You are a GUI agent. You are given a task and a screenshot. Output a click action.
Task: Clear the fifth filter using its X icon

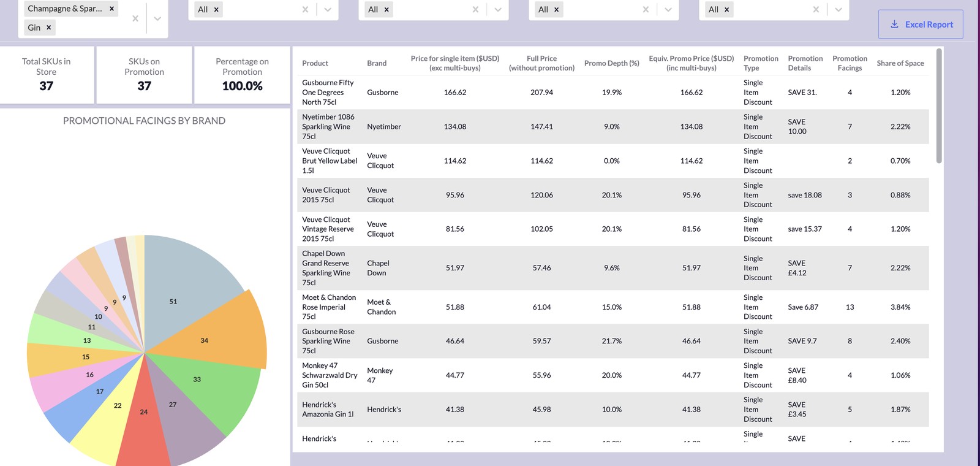click(x=816, y=9)
